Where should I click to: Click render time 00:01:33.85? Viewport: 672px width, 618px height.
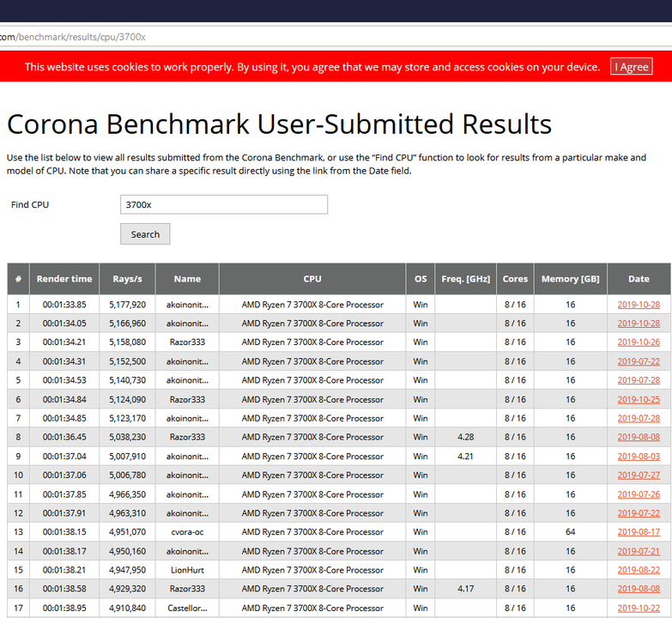pos(64,305)
